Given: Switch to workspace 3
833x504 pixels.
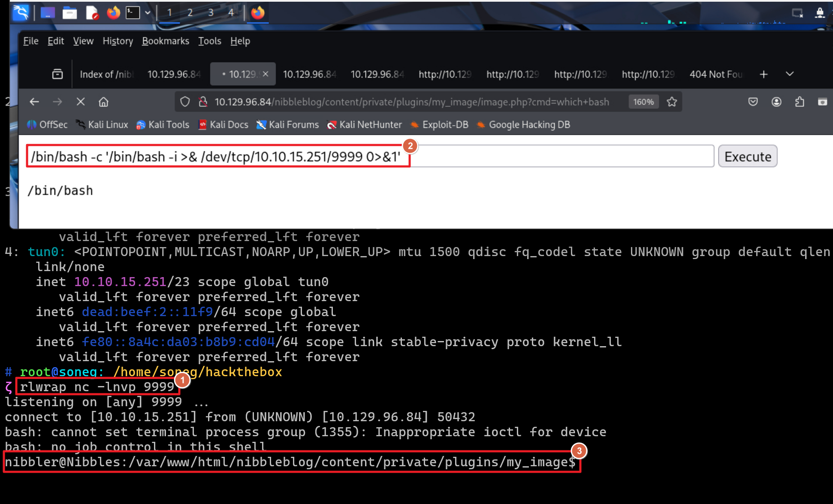Looking at the screenshot, I should tap(211, 12).
